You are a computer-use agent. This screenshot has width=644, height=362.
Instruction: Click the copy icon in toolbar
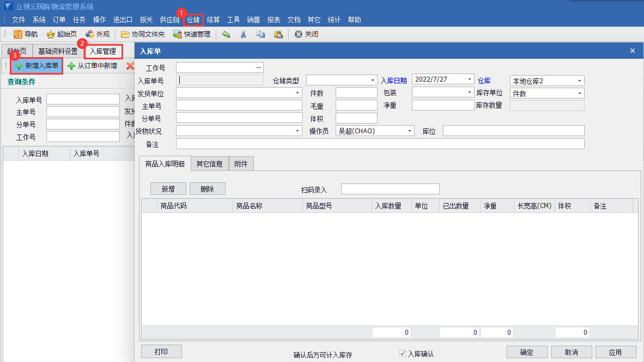pyautogui.click(x=260, y=34)
